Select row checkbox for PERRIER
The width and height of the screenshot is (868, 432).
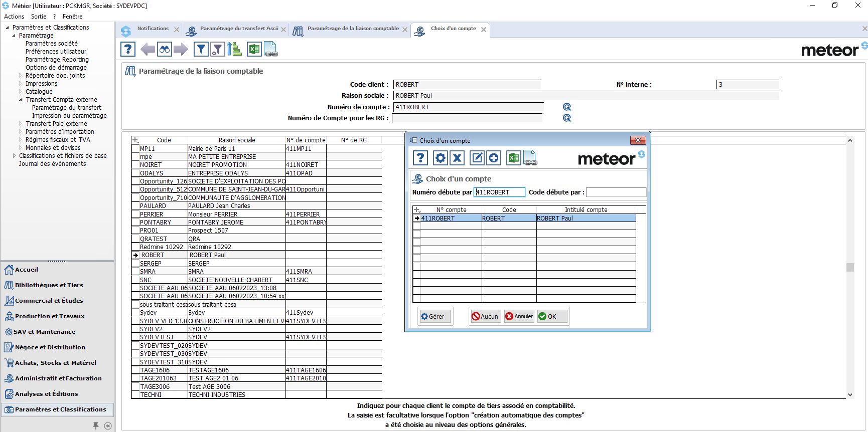(x=135, y=214)
